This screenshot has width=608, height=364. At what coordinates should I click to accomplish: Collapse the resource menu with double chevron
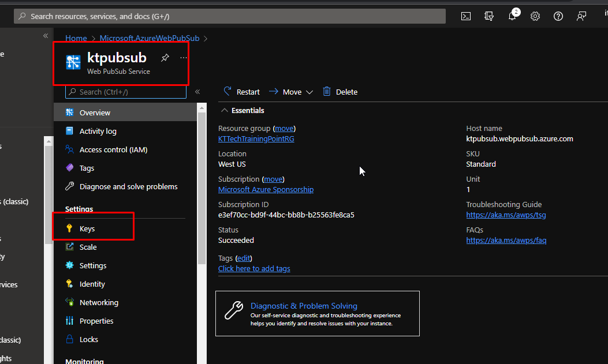click(197, 92)
